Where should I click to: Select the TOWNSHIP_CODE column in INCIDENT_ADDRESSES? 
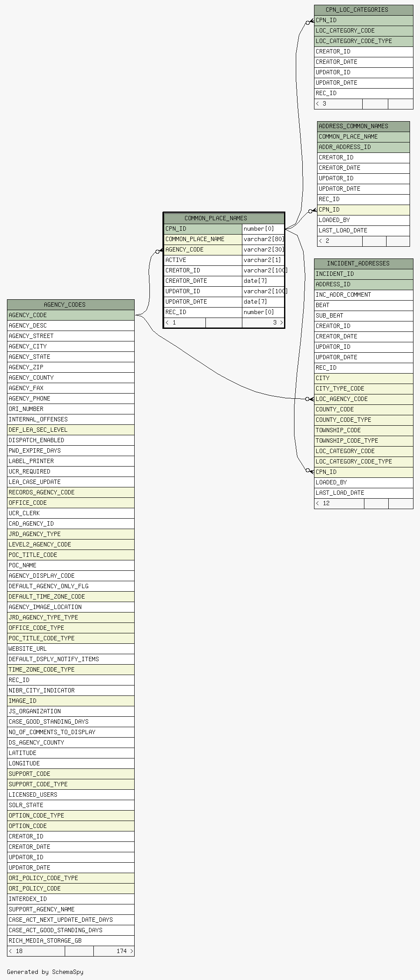pos(363,430)
